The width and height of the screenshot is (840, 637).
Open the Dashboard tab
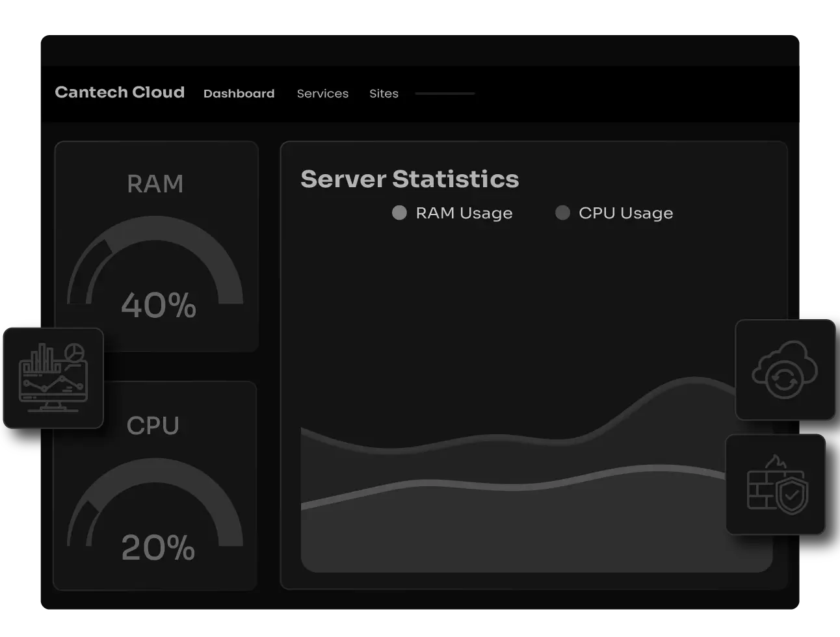[x=239, y=94]
